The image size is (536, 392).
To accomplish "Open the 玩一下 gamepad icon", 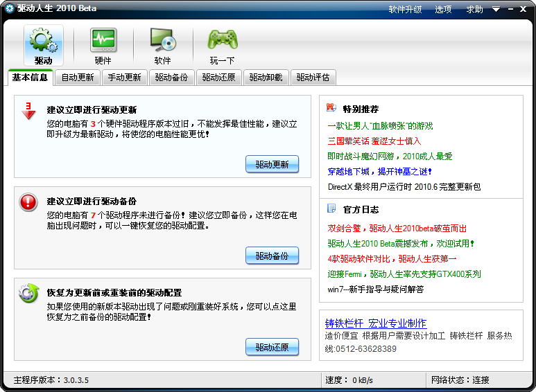I will (x=223, y=46).
